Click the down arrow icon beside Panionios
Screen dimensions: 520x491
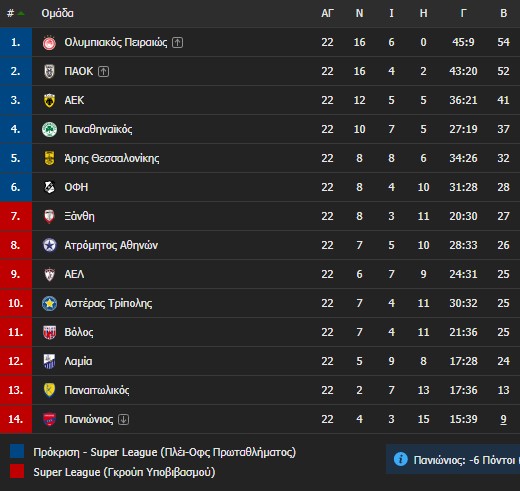(x=123, y=419)
